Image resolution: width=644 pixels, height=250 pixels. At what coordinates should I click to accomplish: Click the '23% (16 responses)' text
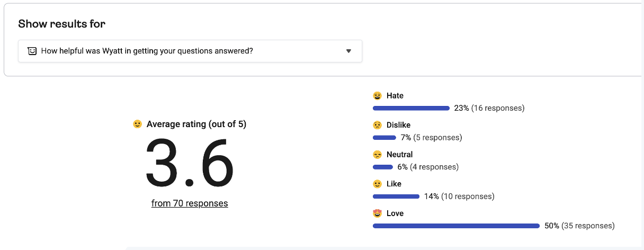pos(489,108)
